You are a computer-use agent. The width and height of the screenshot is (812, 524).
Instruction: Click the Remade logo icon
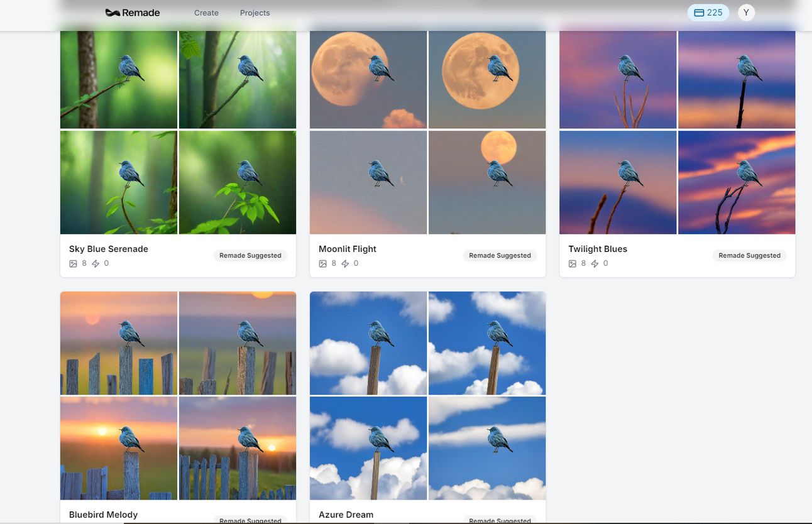pyautogui.click(x=112, y=13)
